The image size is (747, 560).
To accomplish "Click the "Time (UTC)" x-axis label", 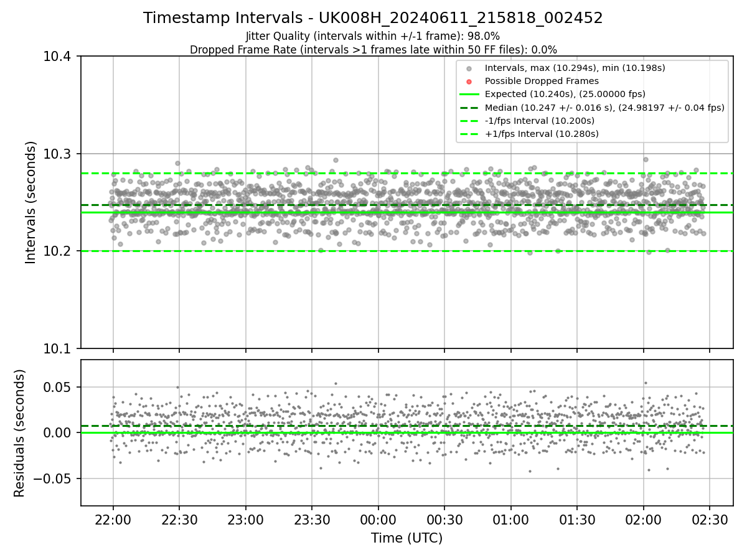I will click(x=406, y=538).
